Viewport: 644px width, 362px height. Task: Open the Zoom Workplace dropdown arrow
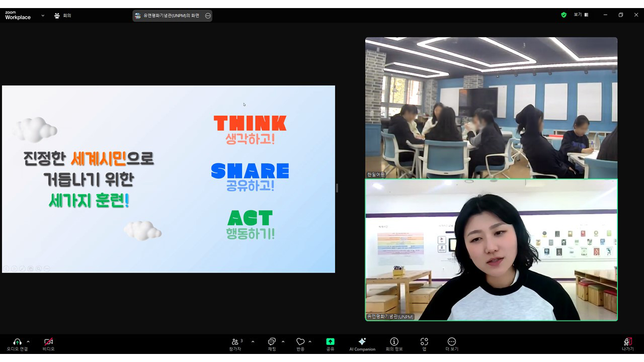[x=43, y=16]
